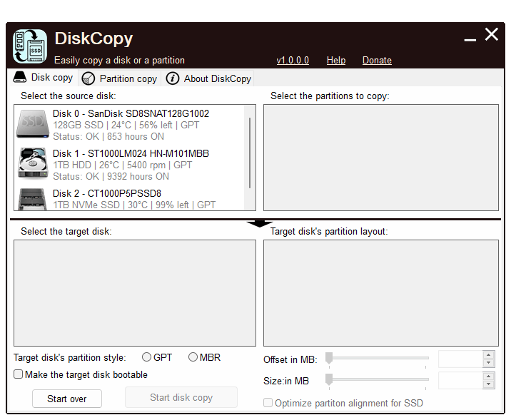Decrease the Size in MB spinner value

tap(488, 385)
